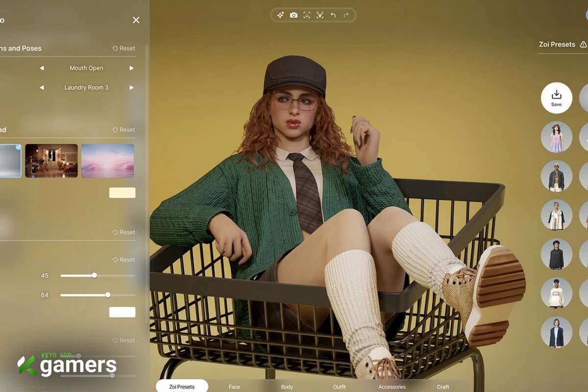Choose the pink clouds background thumbnail
588x392 pixels.
click(107, 160)
